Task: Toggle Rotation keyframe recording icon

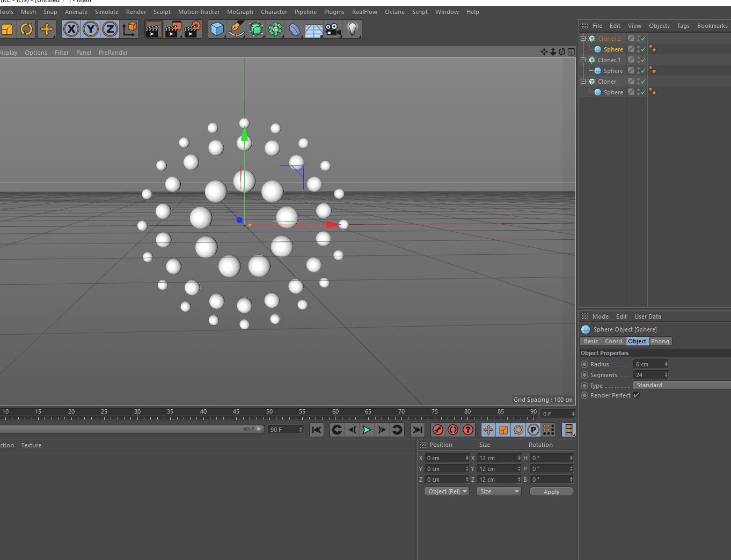Action: pos(518,430)
